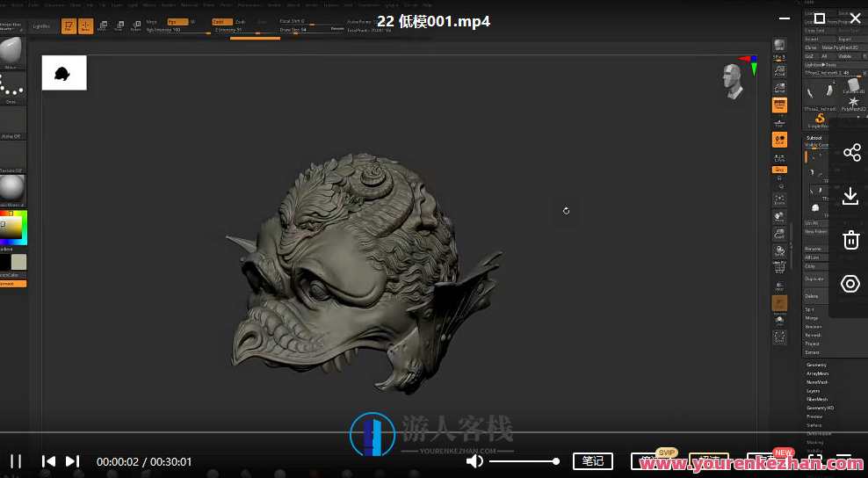This screenshot has height=478, width=868.
Task: Click the BPR render icon
Action: tap(779, 46)
